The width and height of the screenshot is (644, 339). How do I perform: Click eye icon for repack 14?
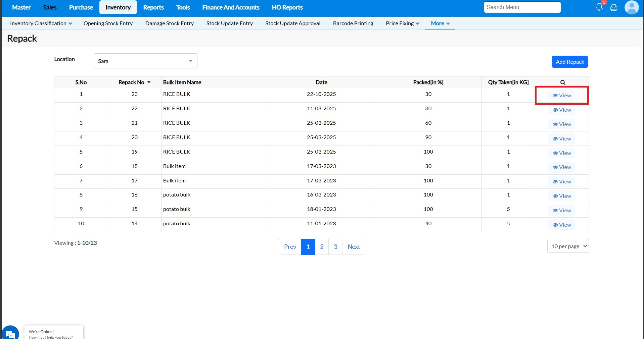click(x=555, y=225)
